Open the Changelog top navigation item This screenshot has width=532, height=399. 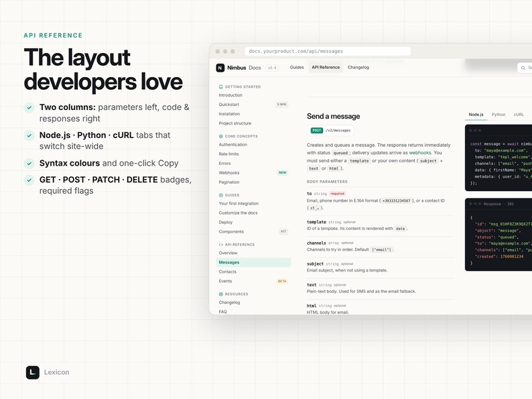(358, 67)
